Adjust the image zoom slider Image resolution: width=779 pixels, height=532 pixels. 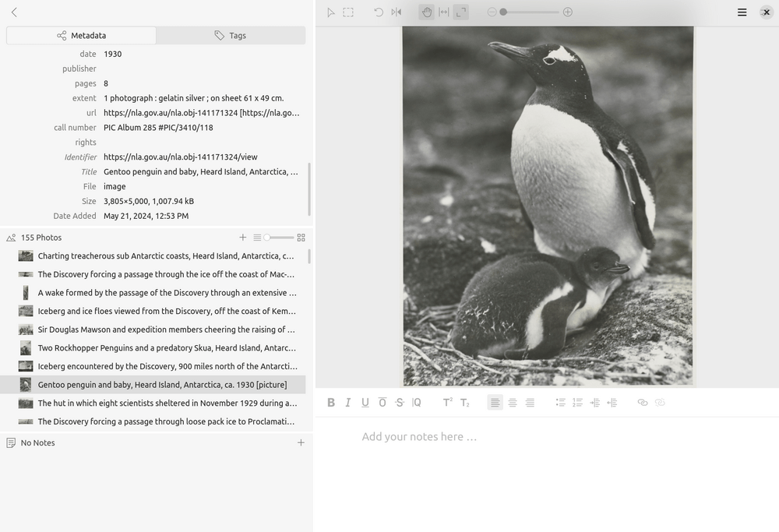530,12
